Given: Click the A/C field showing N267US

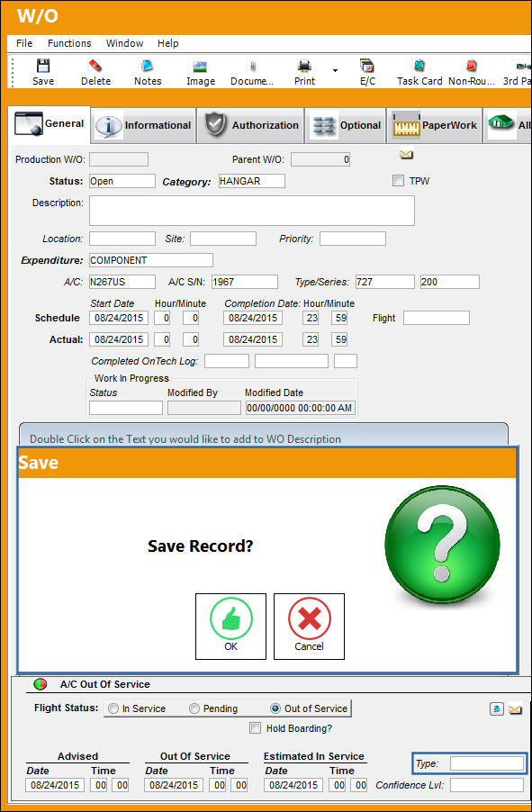Looking at the screenshot, I should [122, 282].
